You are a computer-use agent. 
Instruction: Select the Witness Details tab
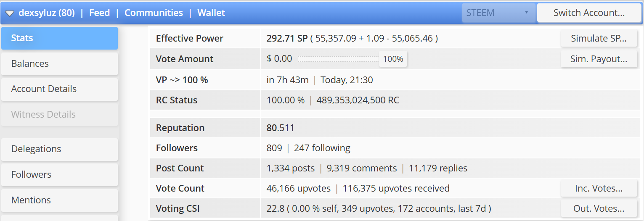coord(60,115)
